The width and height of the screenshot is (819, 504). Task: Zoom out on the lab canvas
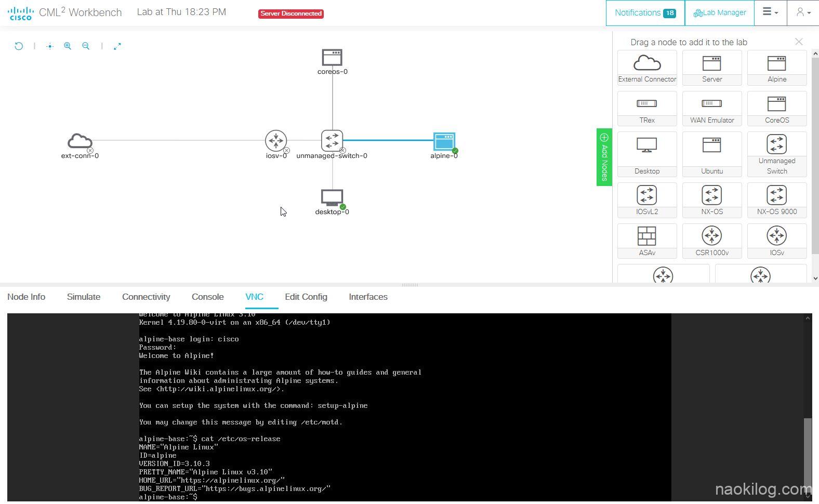click(86, 46)
